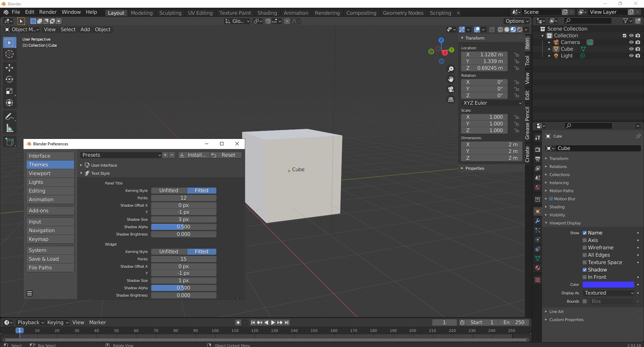Viewport: 644px width, 347px height.
Task: Toggle the camera view icon
Action: (451, 89)
